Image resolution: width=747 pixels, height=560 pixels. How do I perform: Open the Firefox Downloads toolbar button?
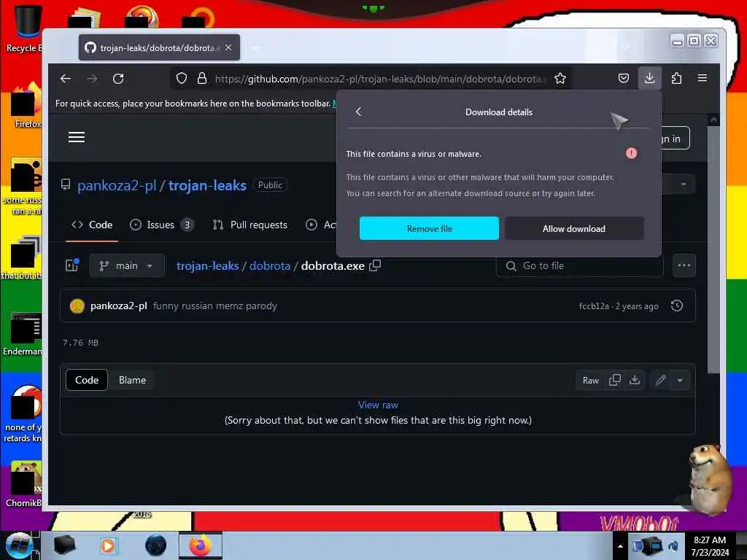point(649,78)
